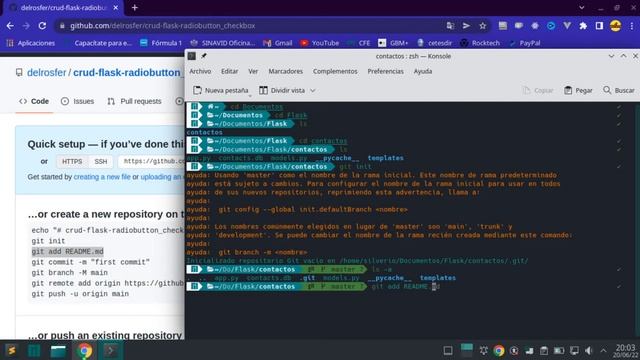Viewport: 640px width, 360px height.
Task: Expand the Dividir vista dropdown arrow
Action: pyautogui.click(x=313, y=91)
